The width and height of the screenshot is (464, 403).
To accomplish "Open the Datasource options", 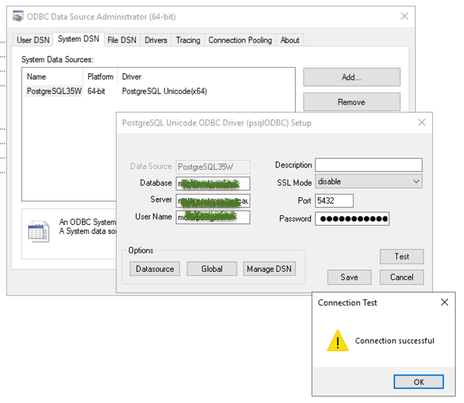I will [155, 269].
